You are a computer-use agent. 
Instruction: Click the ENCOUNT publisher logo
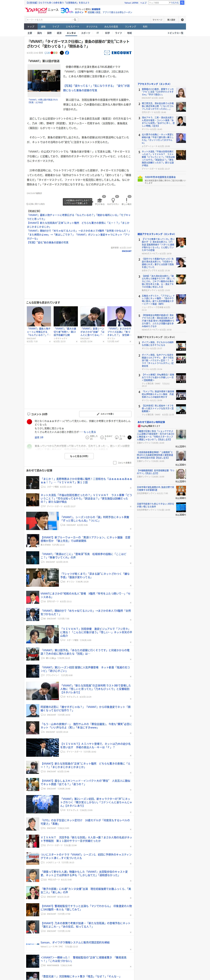point(117,53)
